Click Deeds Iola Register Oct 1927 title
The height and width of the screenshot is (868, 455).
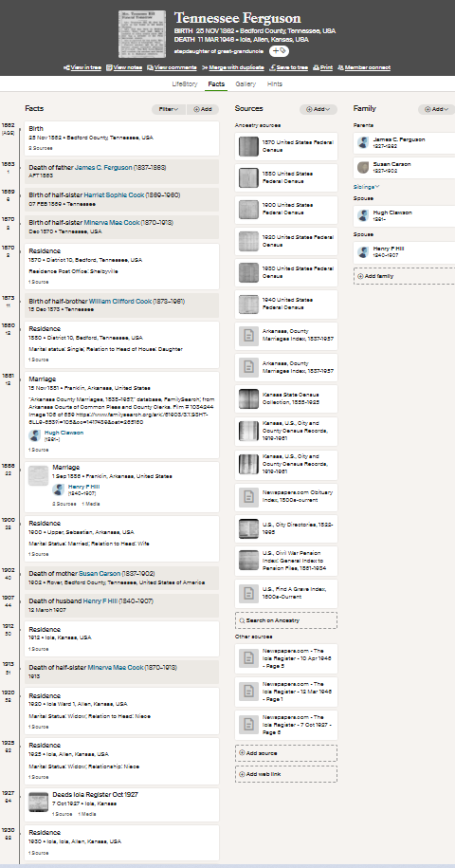click(95, 795)
